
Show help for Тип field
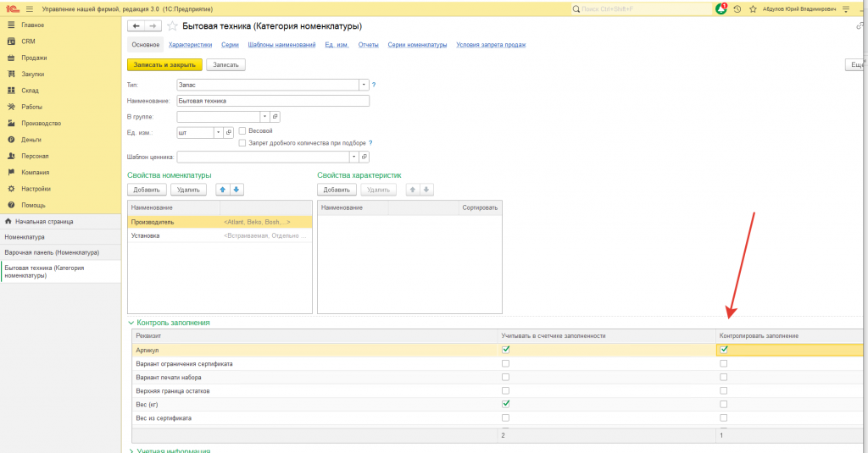point(374,85)
